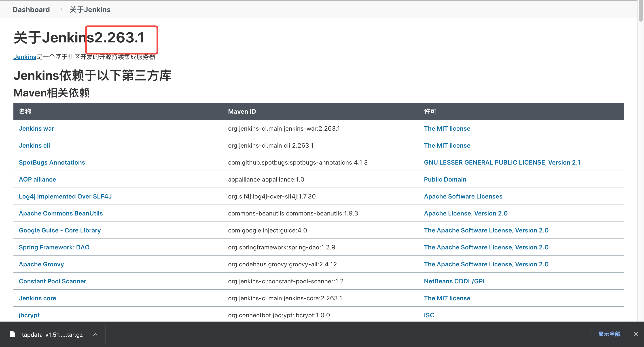Open the SpotBugs Annotations link
Viewport: 644px width, 347px height.
pos(52,163)
